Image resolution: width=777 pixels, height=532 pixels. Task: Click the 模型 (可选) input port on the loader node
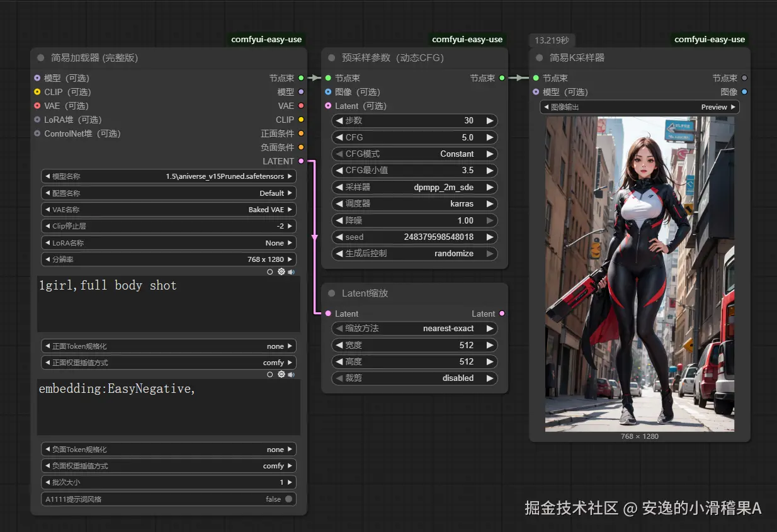click(x=37, y=78)
